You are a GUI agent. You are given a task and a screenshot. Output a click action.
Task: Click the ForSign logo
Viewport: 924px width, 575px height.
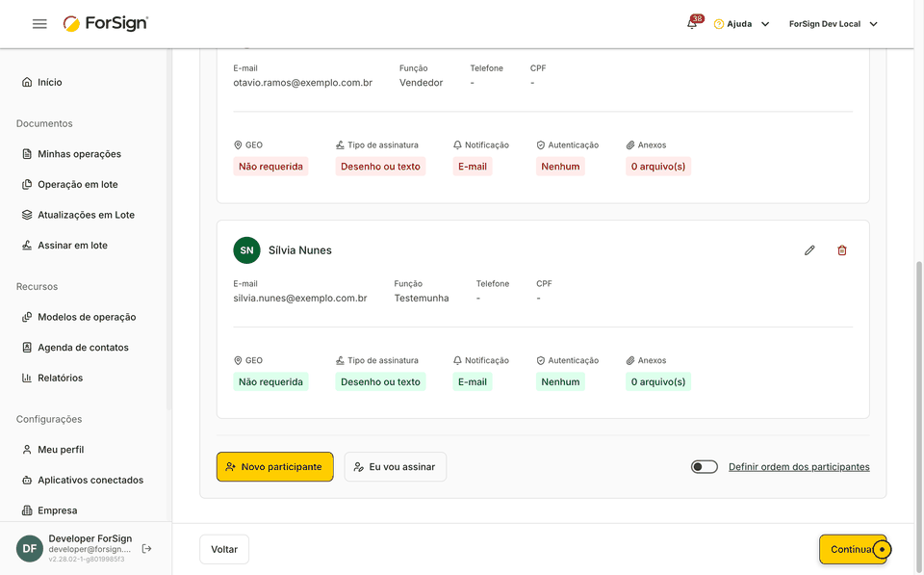(x=106, y=23)
